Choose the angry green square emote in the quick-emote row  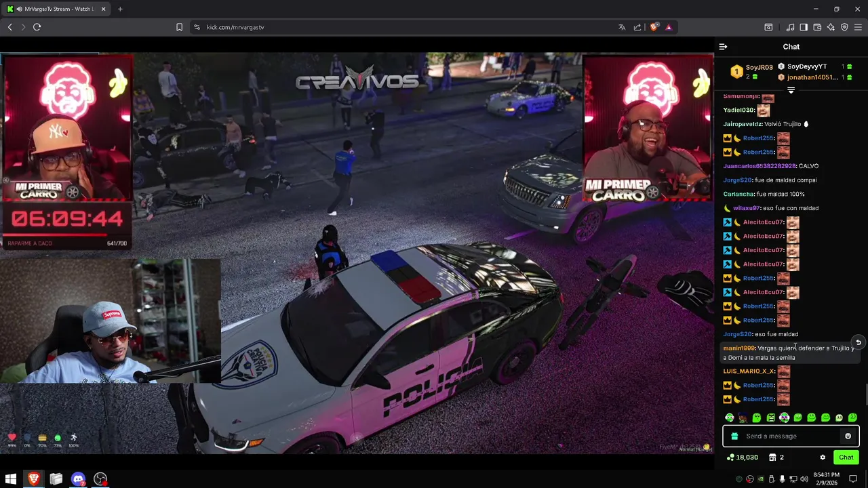770,418
